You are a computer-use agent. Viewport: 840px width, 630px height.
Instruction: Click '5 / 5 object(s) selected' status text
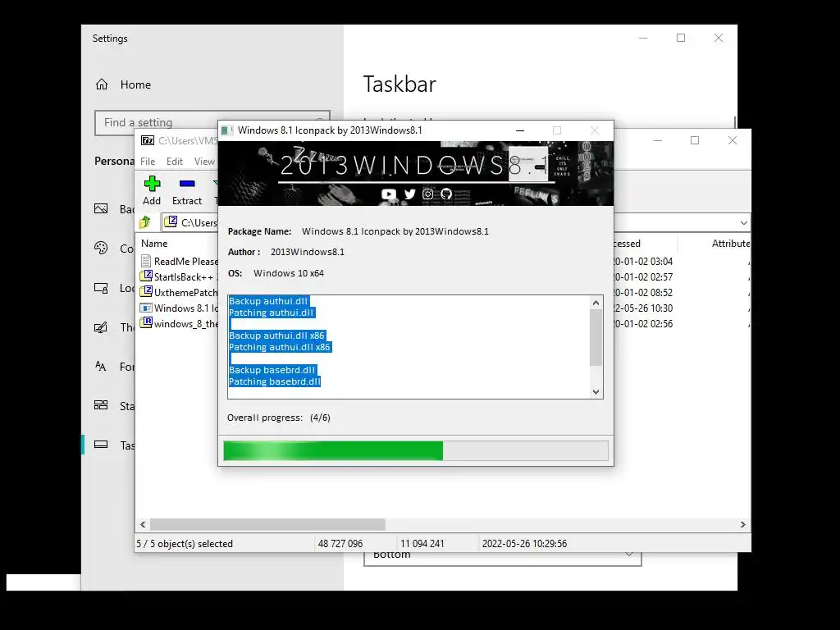coord(185,543)
